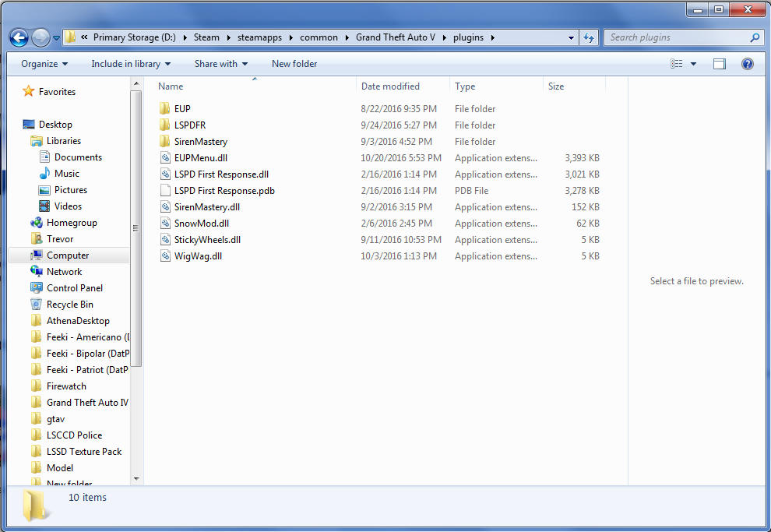
Task: Select the LSPDFR folder icon
Action: [165, 125]
